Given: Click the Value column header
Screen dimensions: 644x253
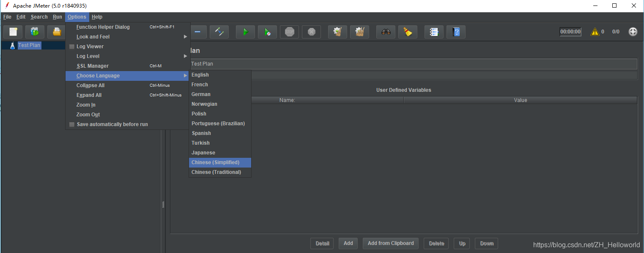Looking at the screenshot, I should click(x=521, y=100).
